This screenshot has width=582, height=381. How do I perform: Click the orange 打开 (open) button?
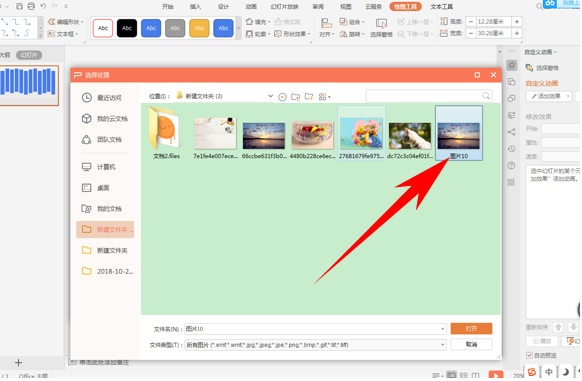coord(471,328)
